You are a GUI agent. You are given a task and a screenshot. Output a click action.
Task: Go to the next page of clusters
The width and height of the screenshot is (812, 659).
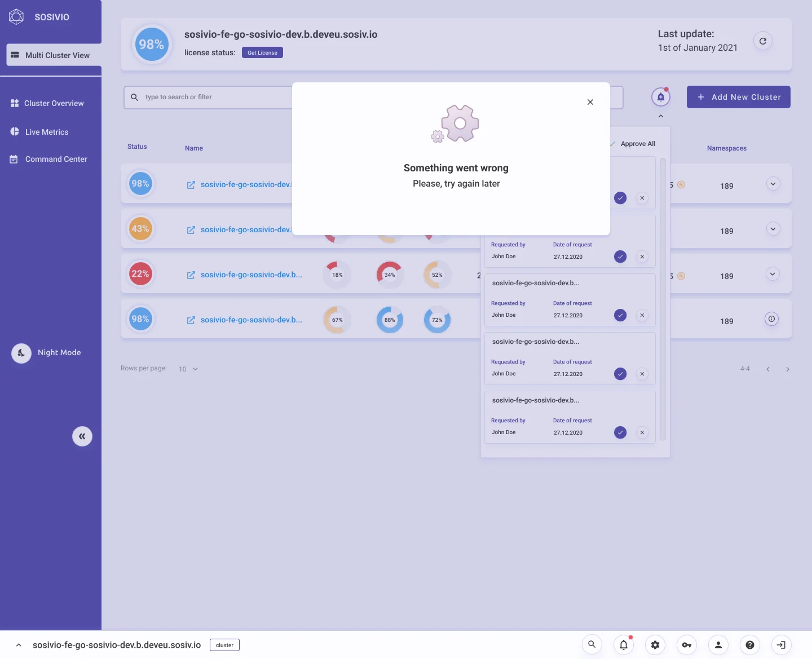point(788,369)
